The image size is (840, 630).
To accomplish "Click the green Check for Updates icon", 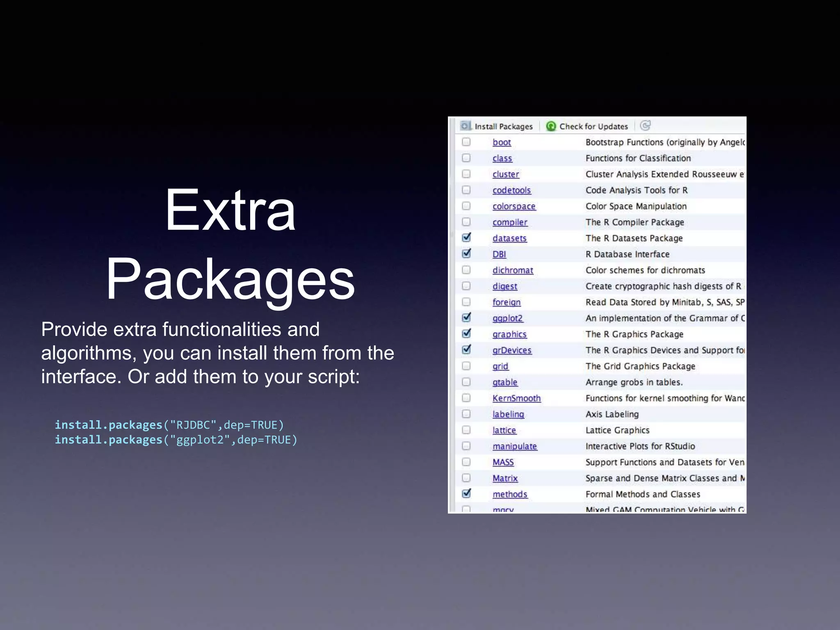I will point(551,126).
